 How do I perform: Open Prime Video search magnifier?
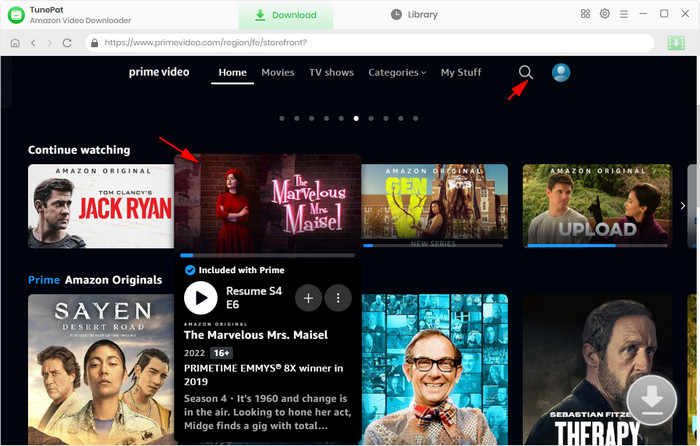(x=526, y=72)
